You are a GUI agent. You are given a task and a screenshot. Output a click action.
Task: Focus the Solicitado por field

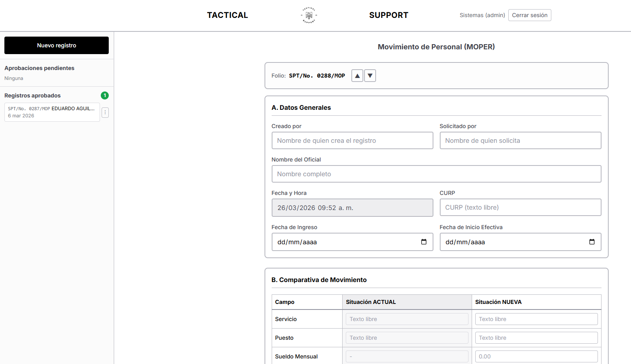tap(520, 140)
